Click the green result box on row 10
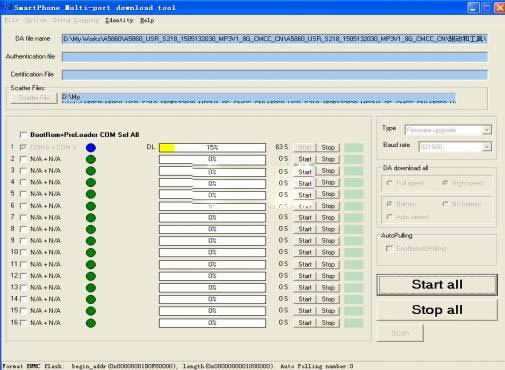This screenshot has height=370, width=505. (353, 252)
